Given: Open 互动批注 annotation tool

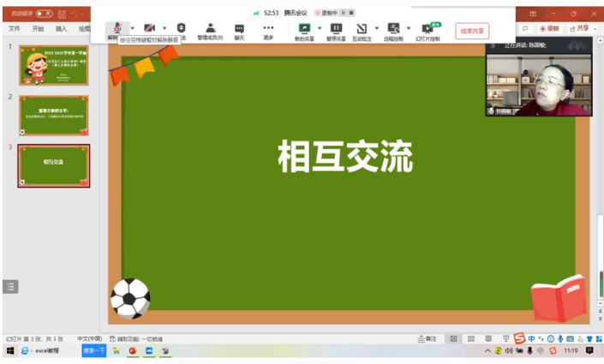Looking at the screenshot, I should click(362, 29).
